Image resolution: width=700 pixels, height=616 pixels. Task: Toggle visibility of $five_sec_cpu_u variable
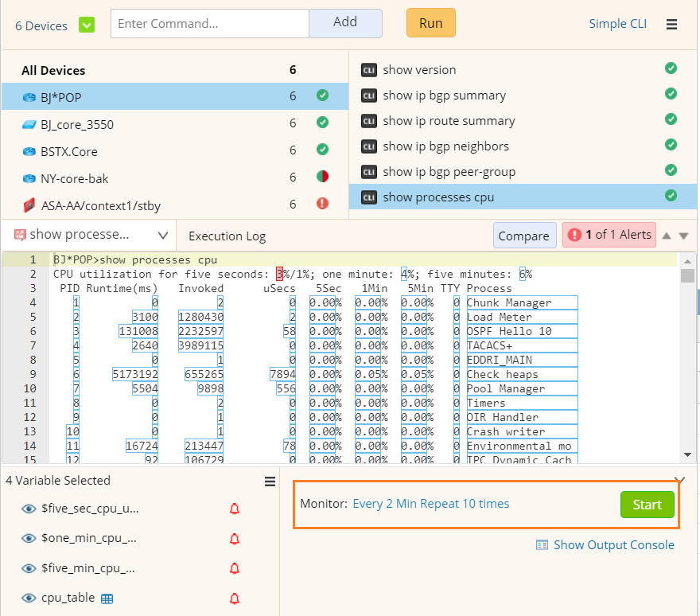point(29,509)
